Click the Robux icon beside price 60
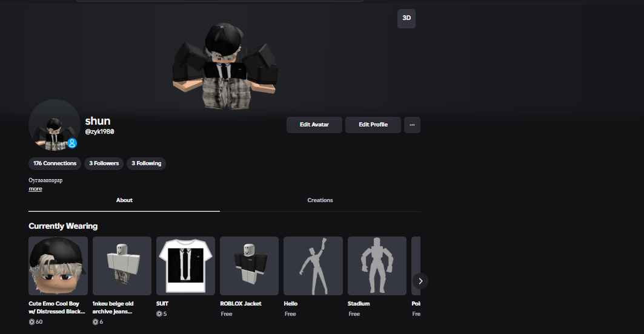644x334 pixels. (32, 322)
